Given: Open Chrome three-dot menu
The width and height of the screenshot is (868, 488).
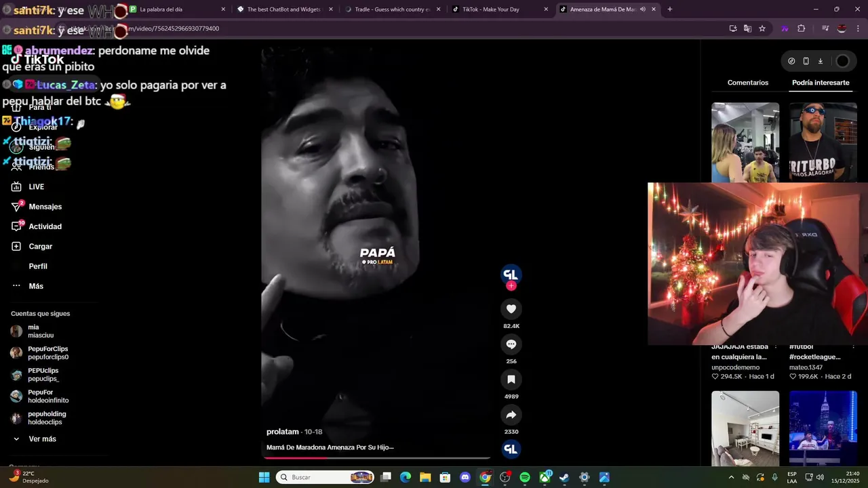Looking at the screenshot, I should (x=859, y=28).
